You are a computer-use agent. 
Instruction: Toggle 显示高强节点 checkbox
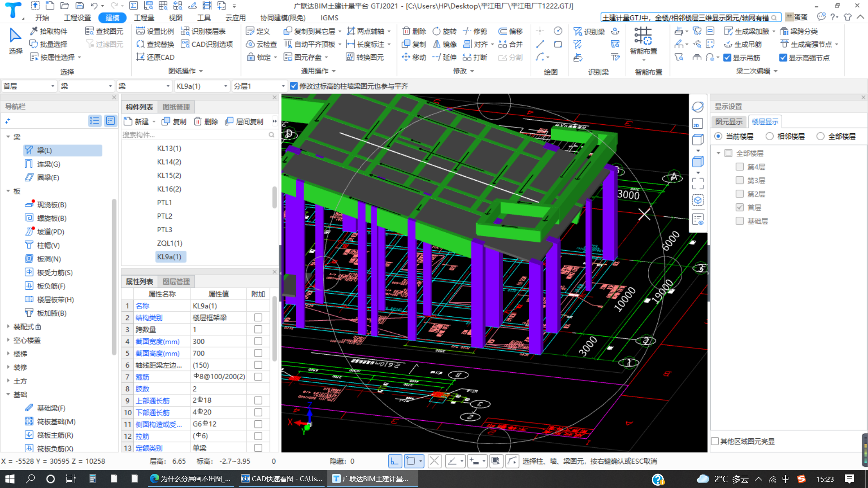783,58
